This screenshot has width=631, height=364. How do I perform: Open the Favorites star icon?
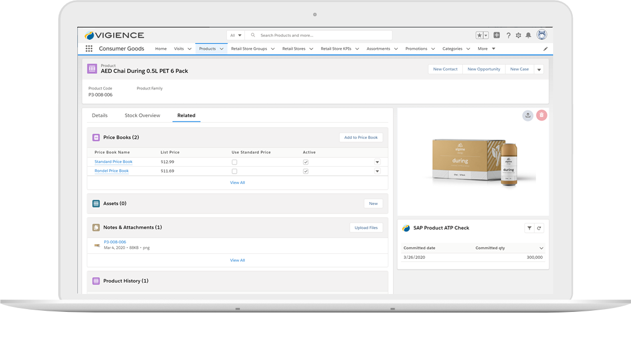pyautogui.click(x=479, y=35)
